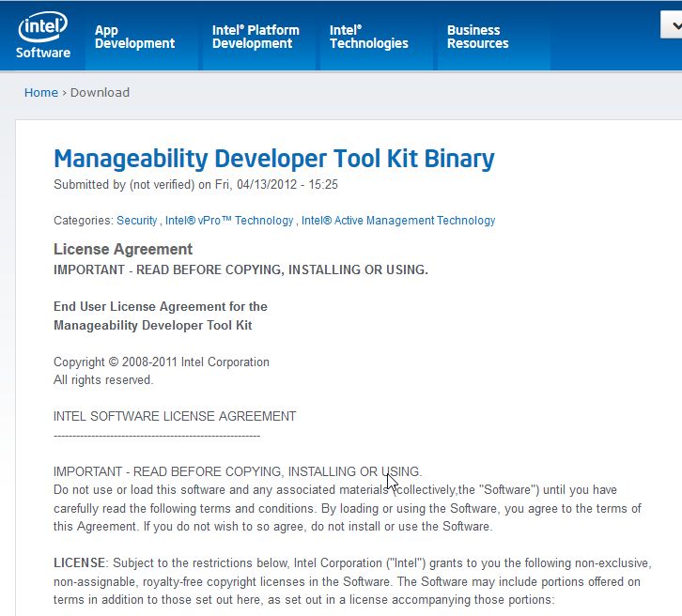Viewport: 682px width, 616px height.
Task: Open Intel Active Management Technology link
Action: coord(398,221)
